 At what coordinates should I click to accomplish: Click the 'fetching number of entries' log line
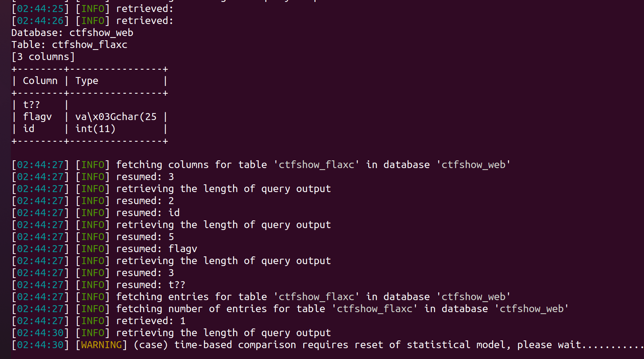[342, 309]
